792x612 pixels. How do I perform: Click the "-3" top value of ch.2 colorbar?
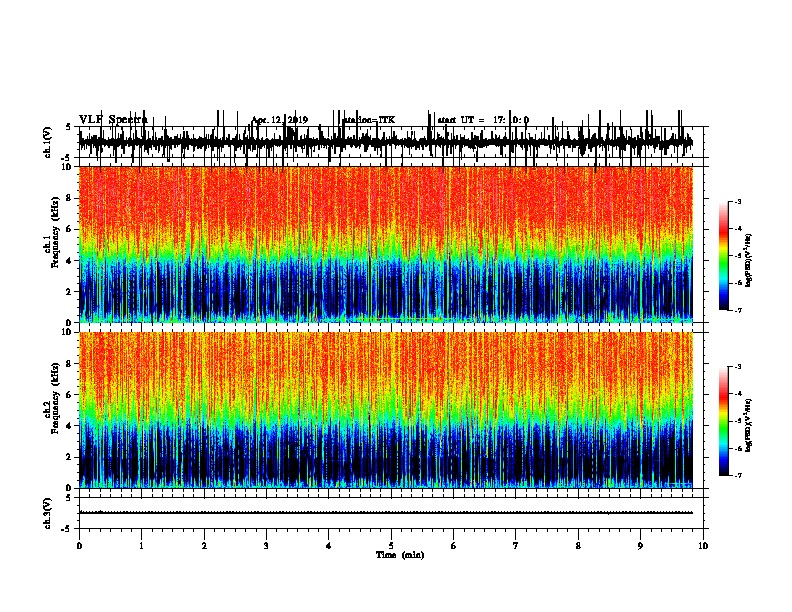tap(737, 367)
